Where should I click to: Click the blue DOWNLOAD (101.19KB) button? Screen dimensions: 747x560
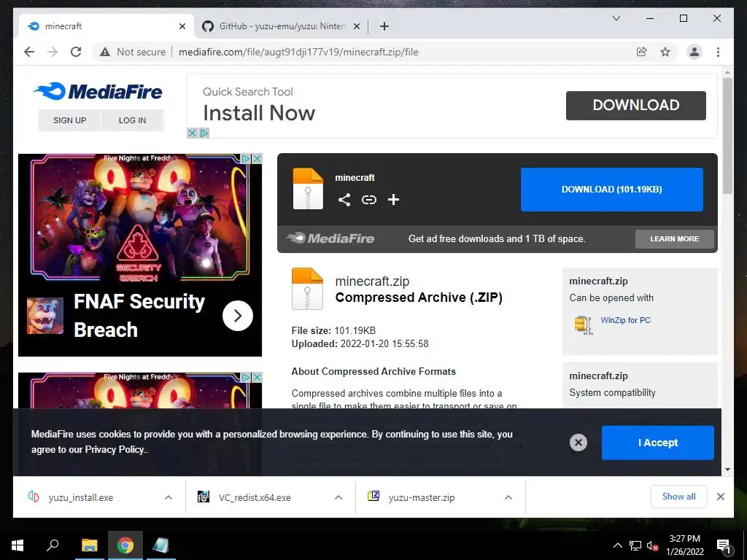click(612, 190)
